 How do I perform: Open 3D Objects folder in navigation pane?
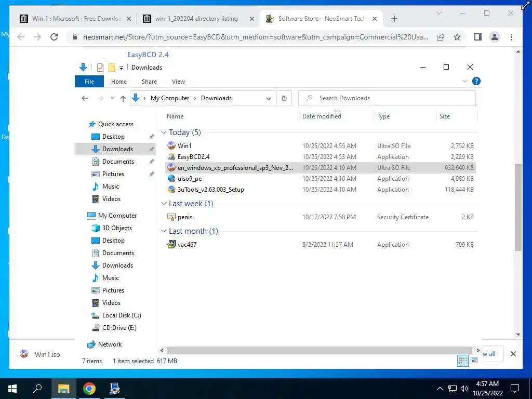point(117,228)
